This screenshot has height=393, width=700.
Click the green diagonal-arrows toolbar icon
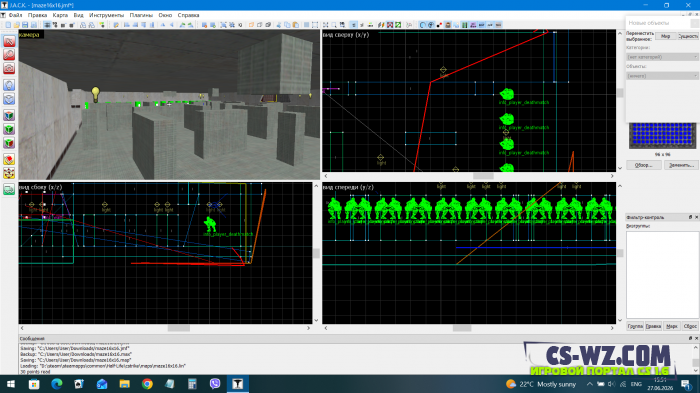click(x=398, y=25)
